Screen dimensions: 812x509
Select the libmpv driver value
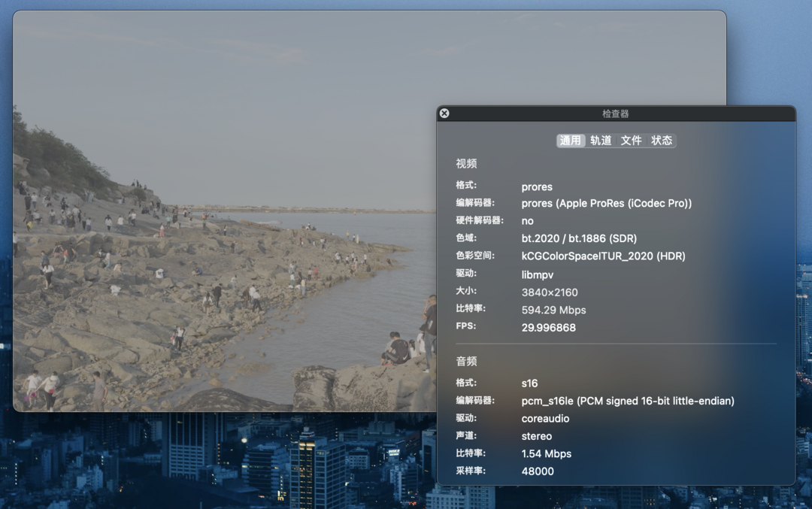537,274
